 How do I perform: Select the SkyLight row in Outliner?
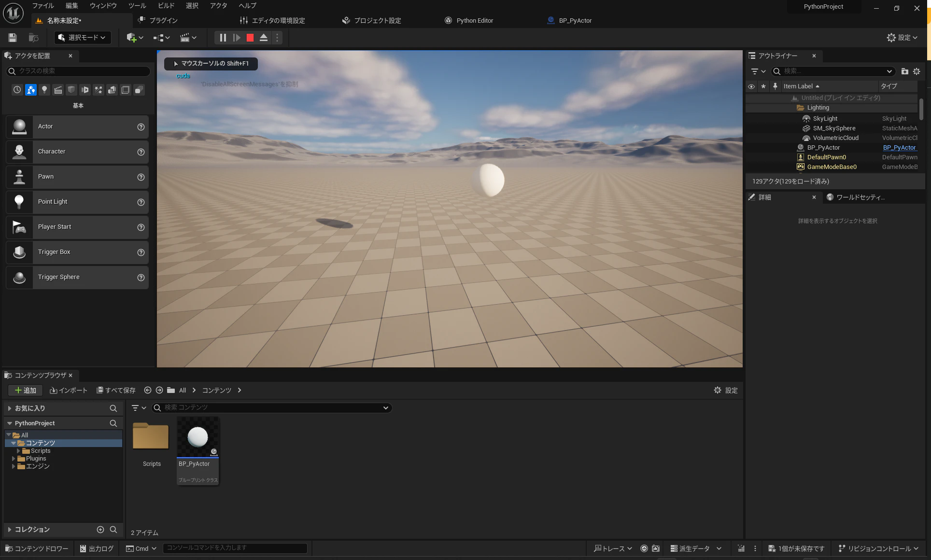click(832, 119)
